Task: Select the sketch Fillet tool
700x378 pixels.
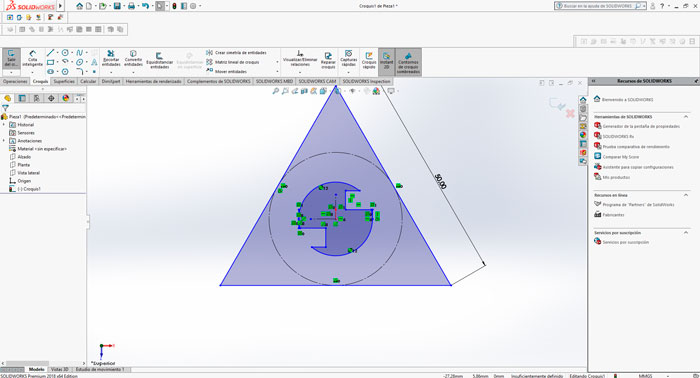Action: tap(79, 71)
